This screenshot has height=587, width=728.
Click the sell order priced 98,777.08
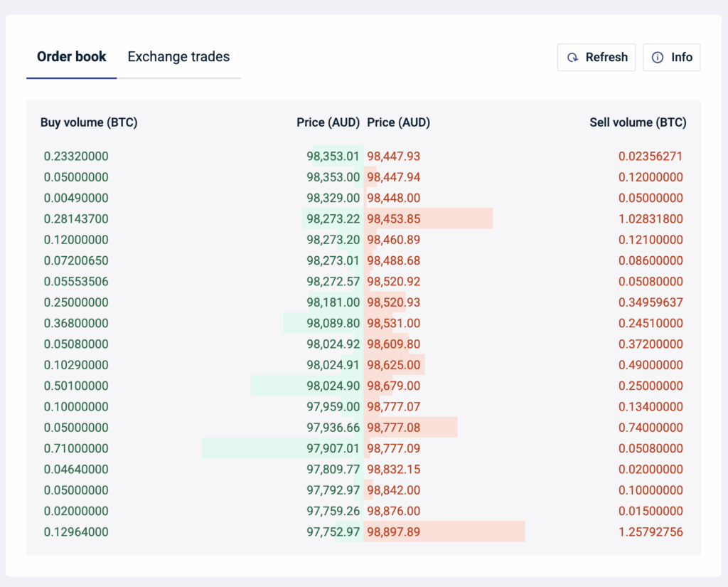(392, 427)
